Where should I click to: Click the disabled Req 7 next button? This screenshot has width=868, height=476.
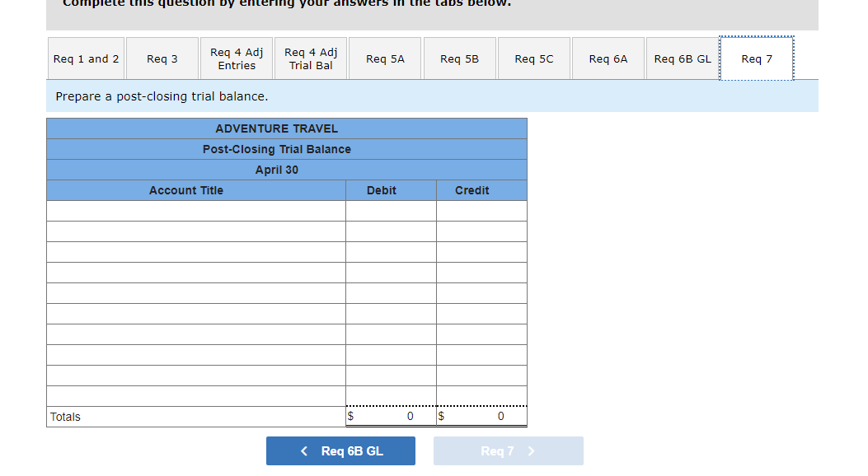coord(508,450)
